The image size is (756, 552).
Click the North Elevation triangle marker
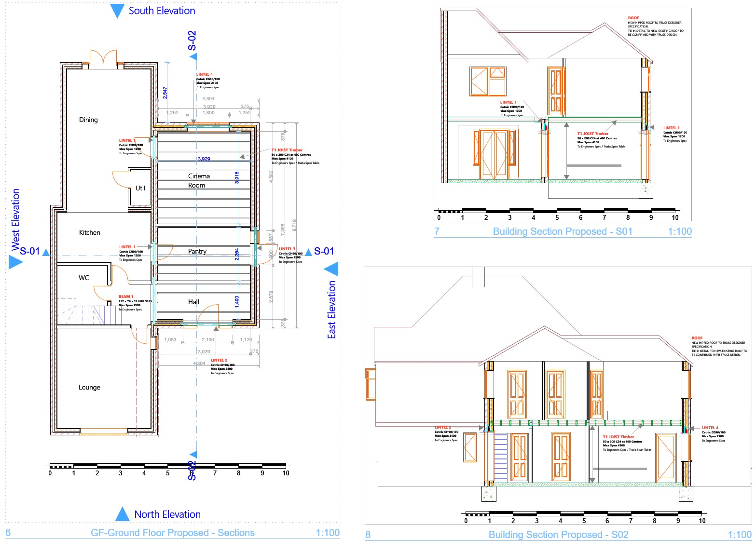(123, 514)
